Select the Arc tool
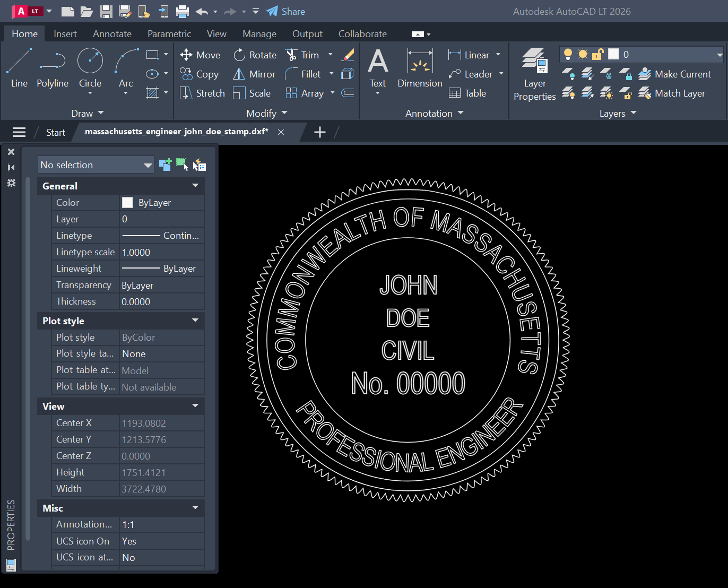Screen dimensions: 728x588 click(x=126, y=67)
